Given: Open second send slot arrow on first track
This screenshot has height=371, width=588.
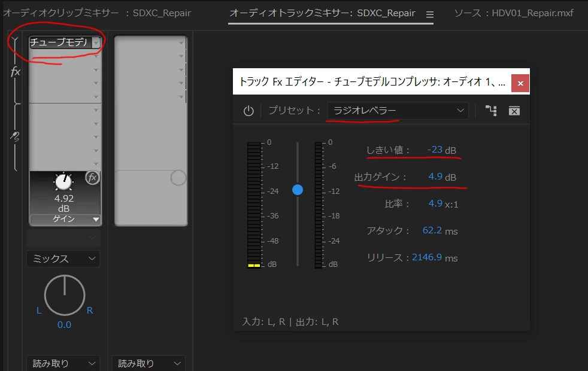Looking at the screenshot, I should pos(96,124).
